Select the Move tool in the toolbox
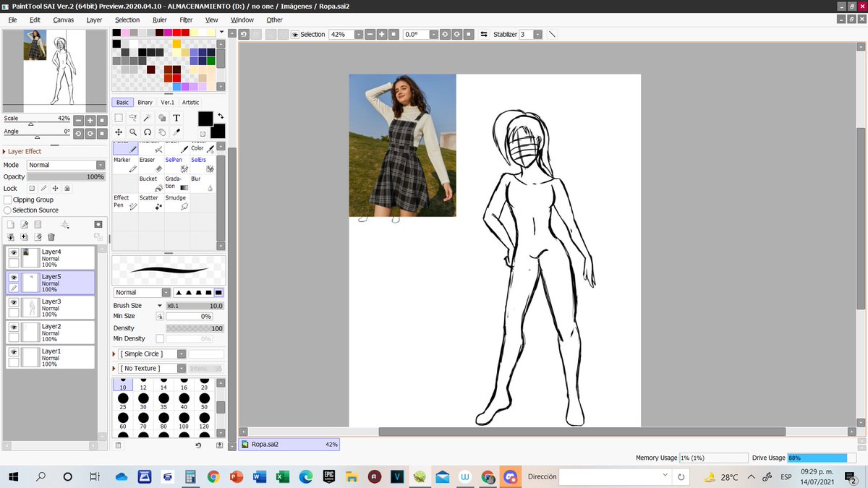Viewport: 868px width, 488px height. (119, 132)
